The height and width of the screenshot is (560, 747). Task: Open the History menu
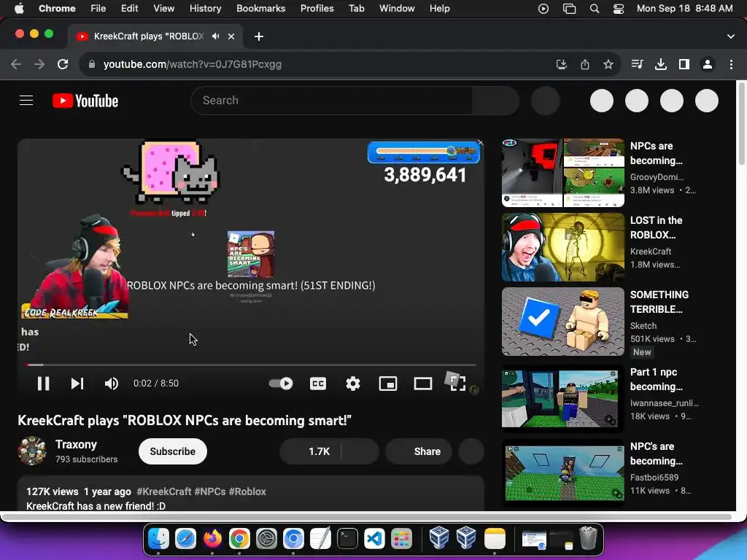[x=205, y=9]
